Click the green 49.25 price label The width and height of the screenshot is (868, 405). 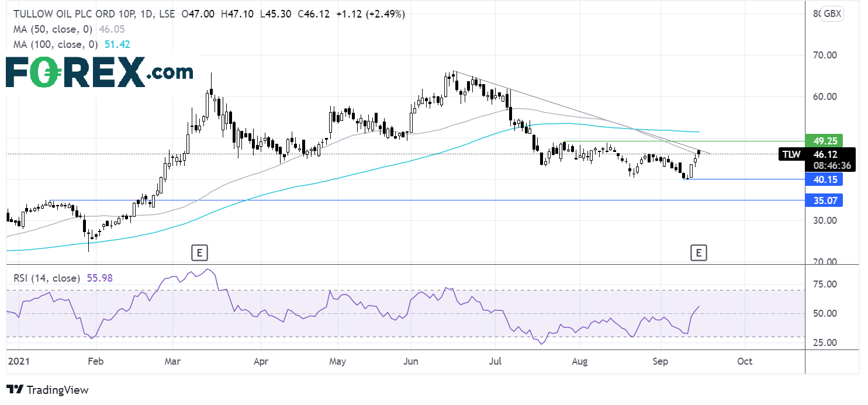click(824, 141)
